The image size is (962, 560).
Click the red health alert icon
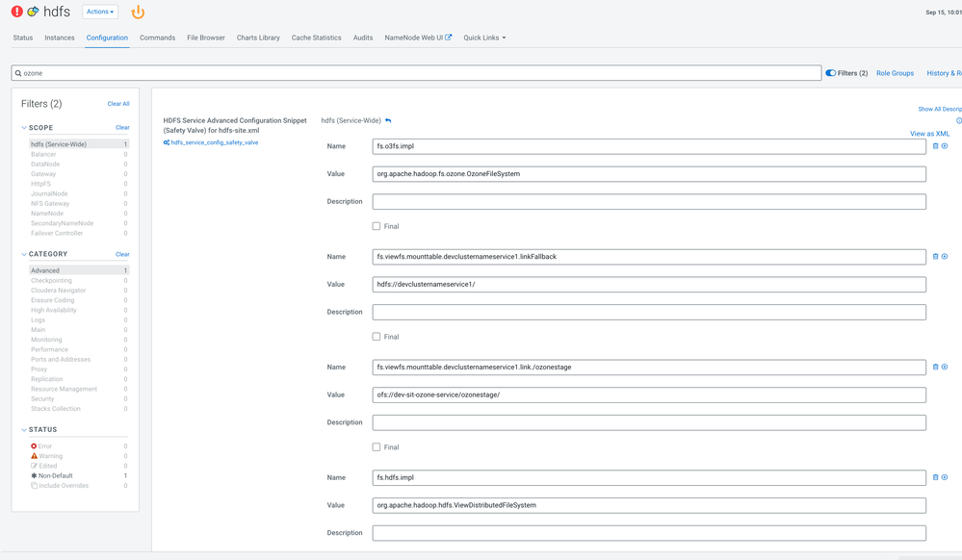[x=17, y=11]
